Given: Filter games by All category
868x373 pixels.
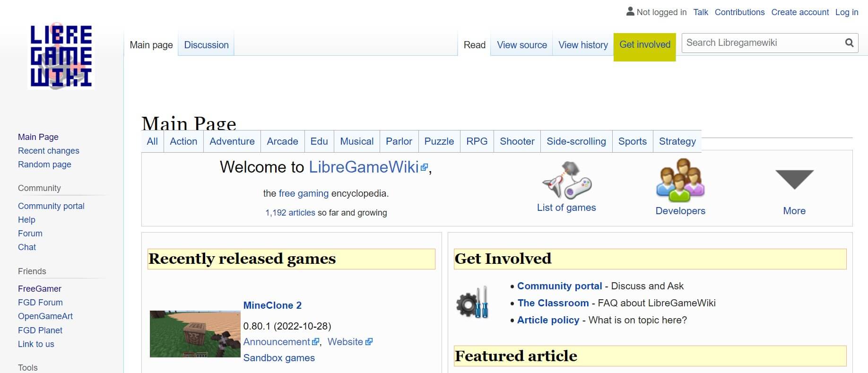Looking at the screenshot, I should 152,141.
